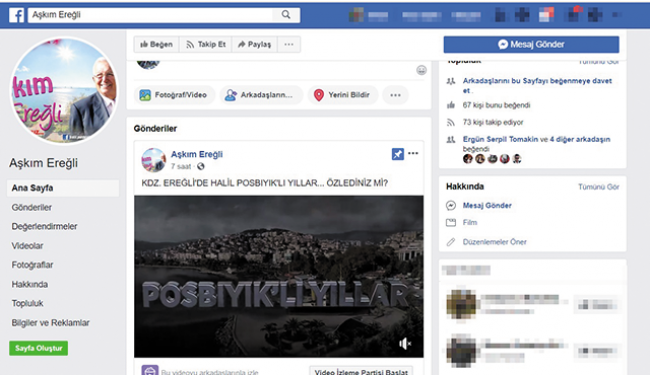The width and height of the screenshot is (650, 375).
Task: Click the 73 kişi takip ediyor text
Action: (493, 122)
